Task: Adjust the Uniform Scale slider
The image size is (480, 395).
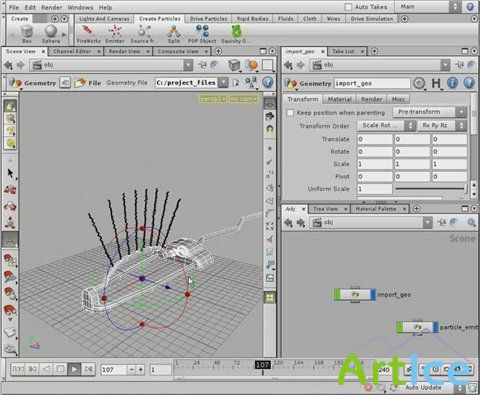Action: [x=431, y=189]
